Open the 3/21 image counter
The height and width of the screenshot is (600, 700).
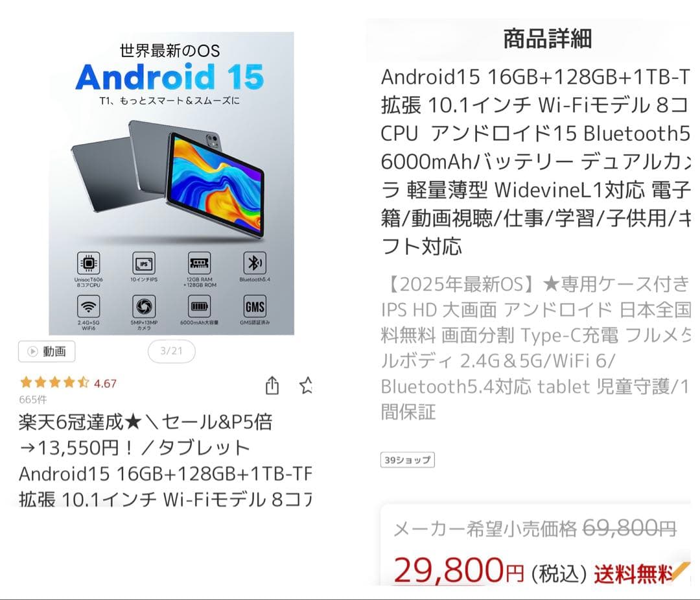pos(171,351)
